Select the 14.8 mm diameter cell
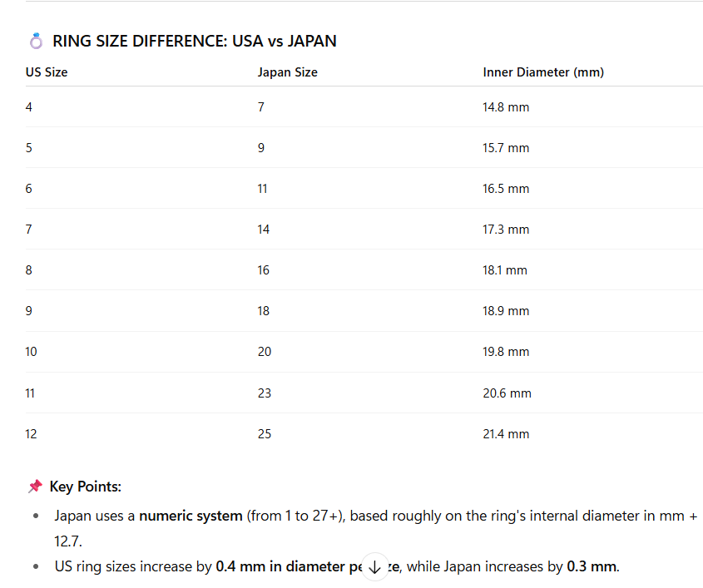The width and height of the screenshot is (703, 588). [x=506, y=107]
